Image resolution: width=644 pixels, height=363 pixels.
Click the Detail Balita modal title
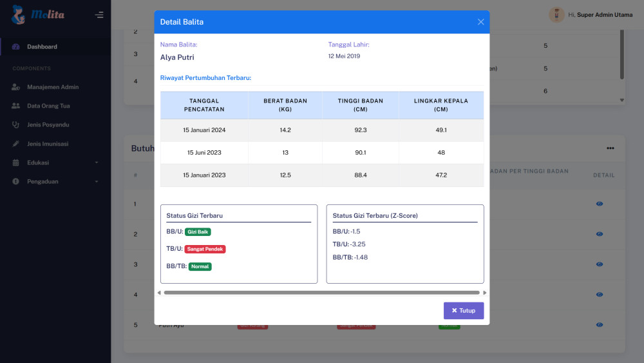[182, 22]
